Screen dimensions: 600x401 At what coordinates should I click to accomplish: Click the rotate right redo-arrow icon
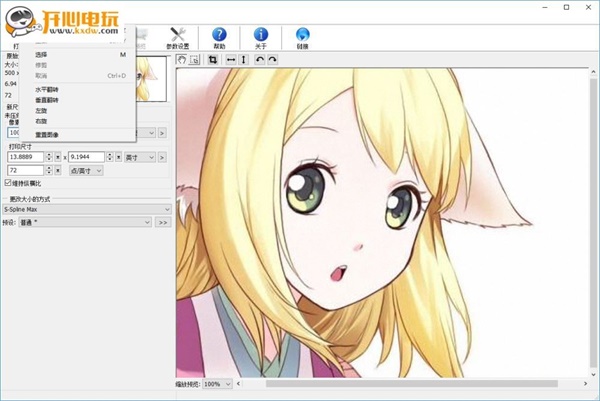[x=272, y=60]
